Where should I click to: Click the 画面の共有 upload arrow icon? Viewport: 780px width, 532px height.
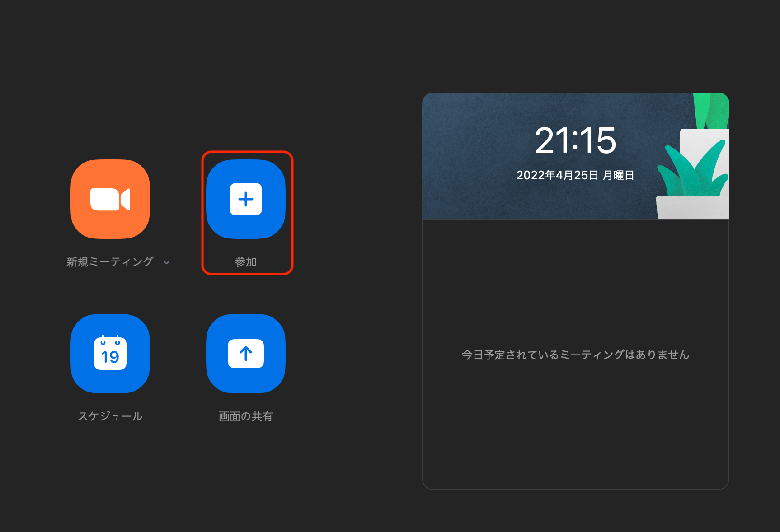coord(246,354)
